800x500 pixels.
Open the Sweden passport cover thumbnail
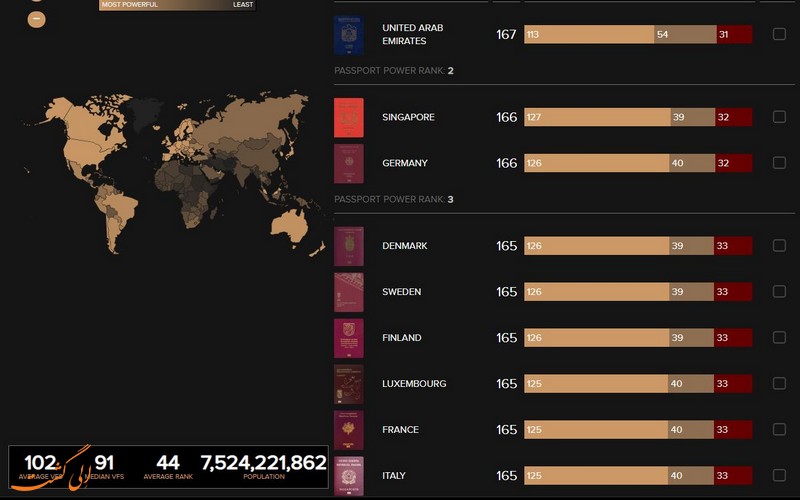[x=348, y=292]
